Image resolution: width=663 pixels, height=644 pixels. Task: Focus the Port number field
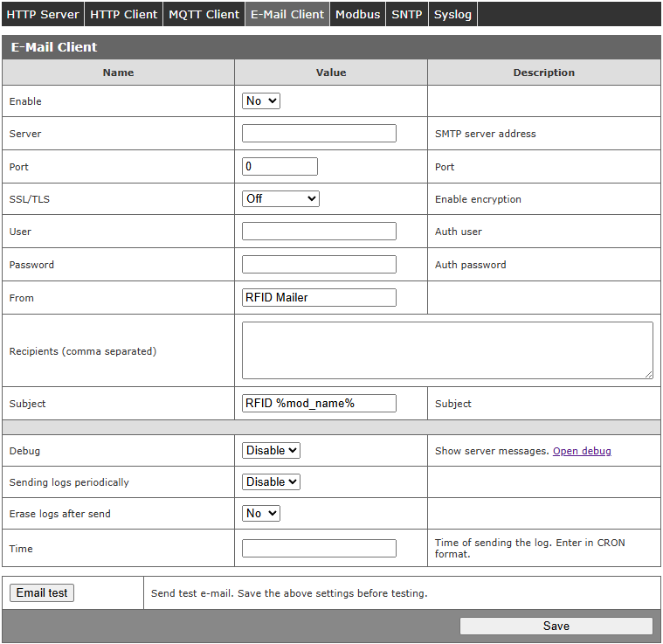[x=280, y=166]
